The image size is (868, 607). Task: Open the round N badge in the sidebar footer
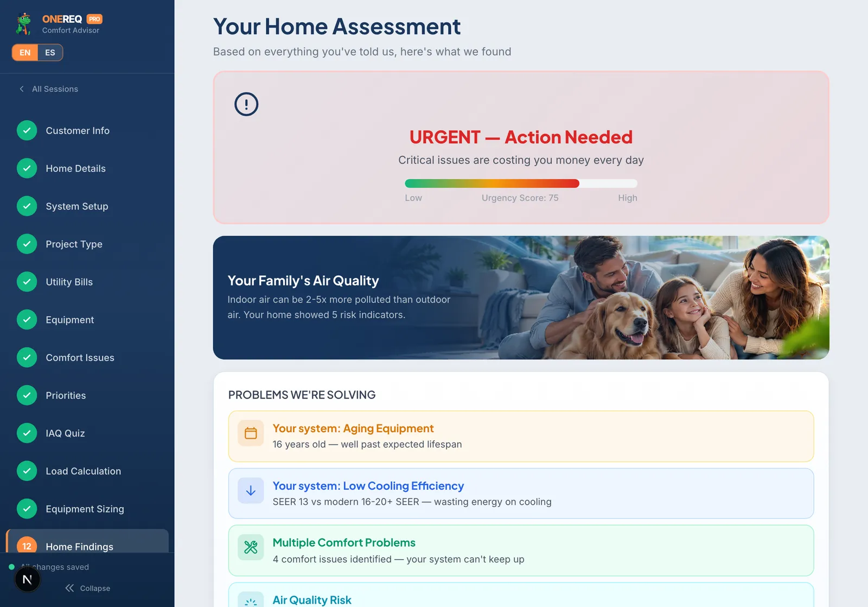point(27,580)
